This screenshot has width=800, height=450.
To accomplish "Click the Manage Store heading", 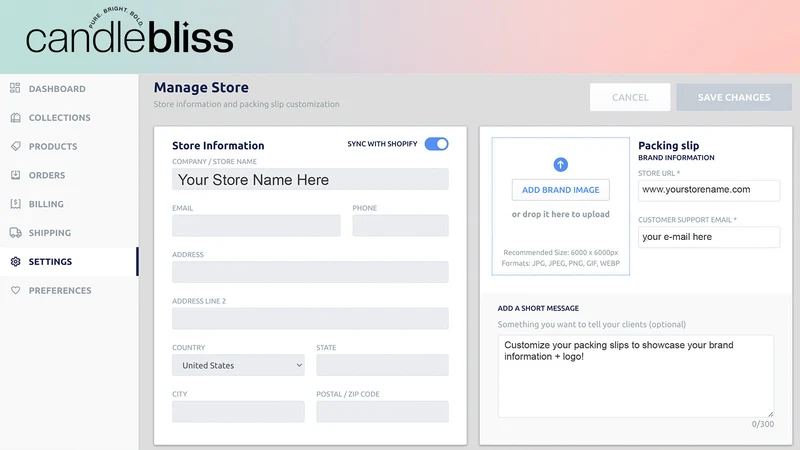I will [x=201, y=87].
